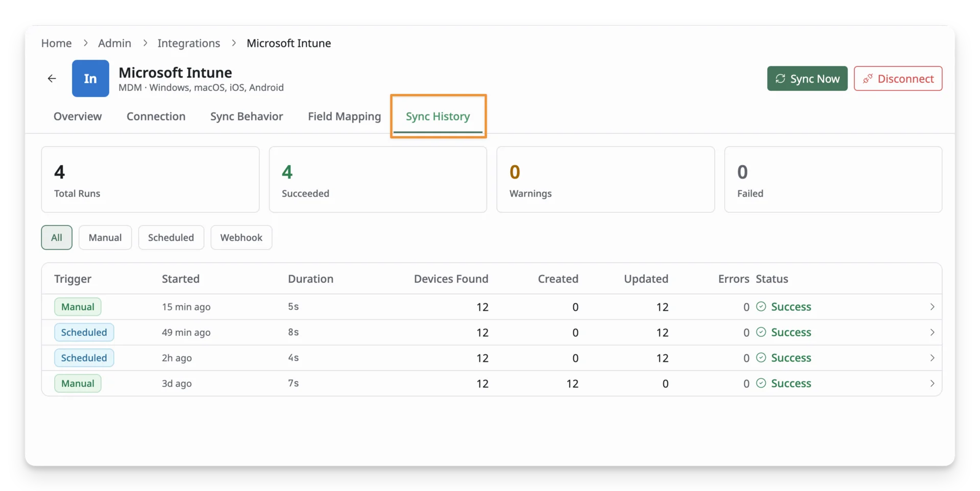Click the success check icon in the 15 min ago row
Image resolution: width=980 pixels, height=491 pixels.
761,307
